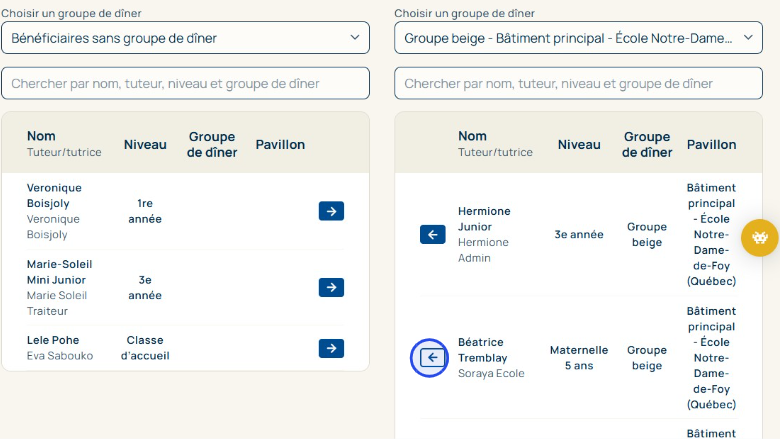The height and width of the screenshot is (439, 780).
Task: Click the Béatrice Tremblay name
Action: coord(482,350)
